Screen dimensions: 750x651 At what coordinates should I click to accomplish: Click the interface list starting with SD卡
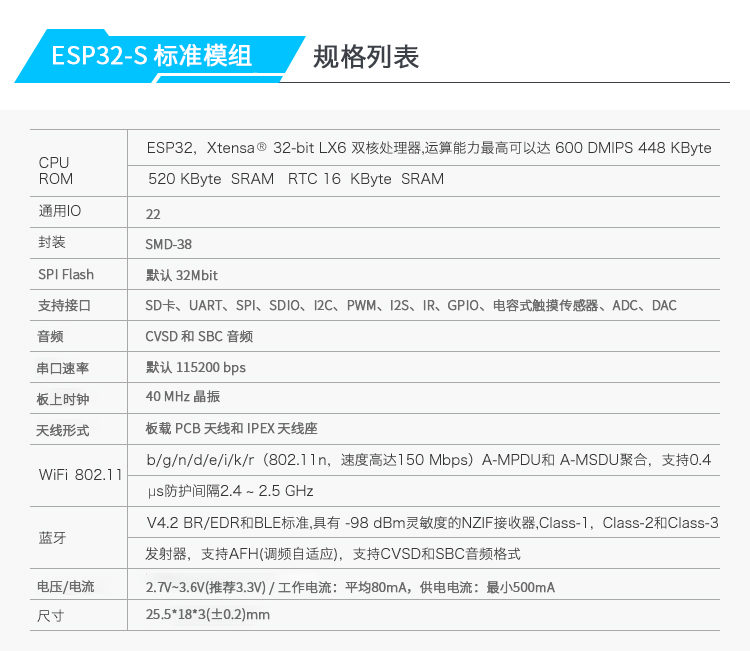[410, 306]
